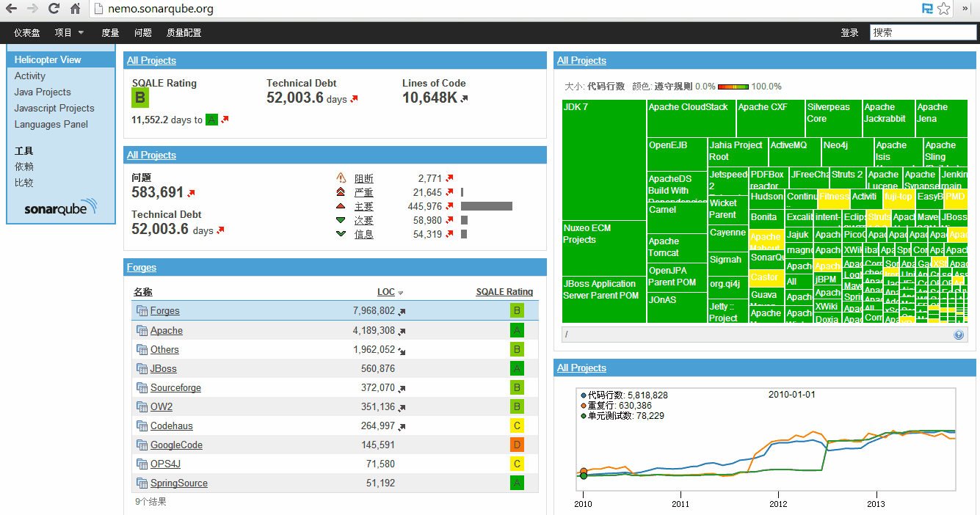Click the 2010 start point on timeline chart
The image size is (980, 515).
point(583,475)
